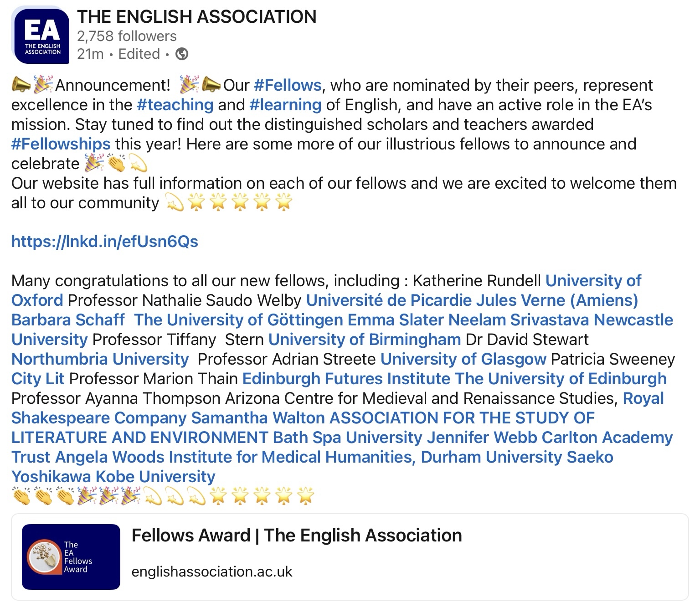Open the Fellows Award preview thumbnail
Image resolution: width=700 pixels, height=608 pixels.
point(71,557)
